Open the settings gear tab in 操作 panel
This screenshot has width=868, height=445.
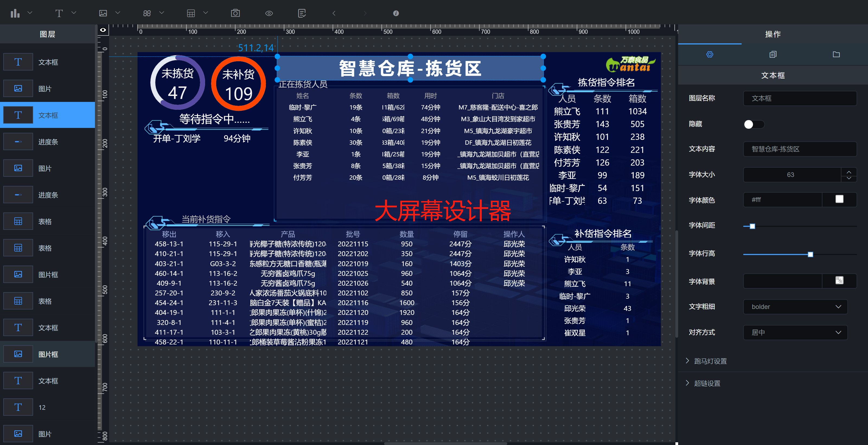point(710,54)
